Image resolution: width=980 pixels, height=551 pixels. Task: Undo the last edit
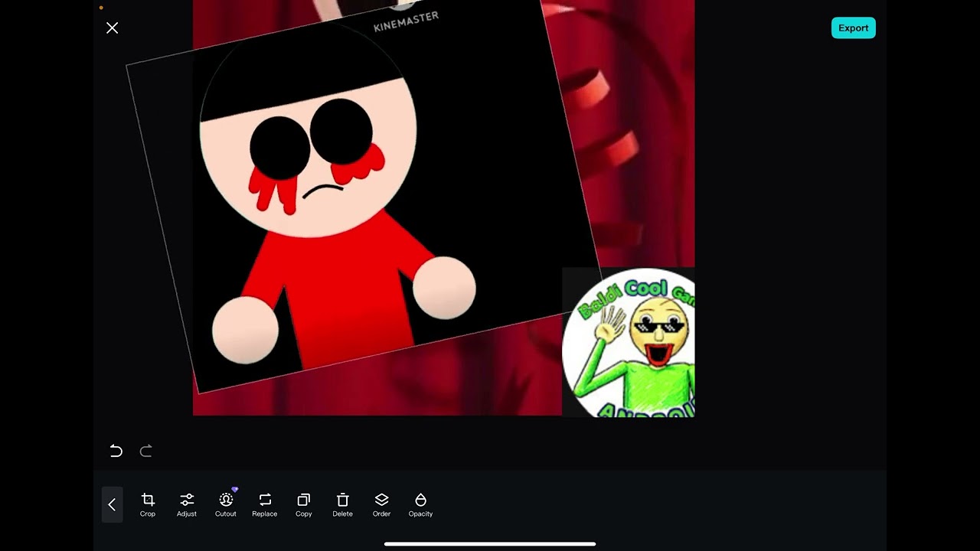[x=116, y=451]
